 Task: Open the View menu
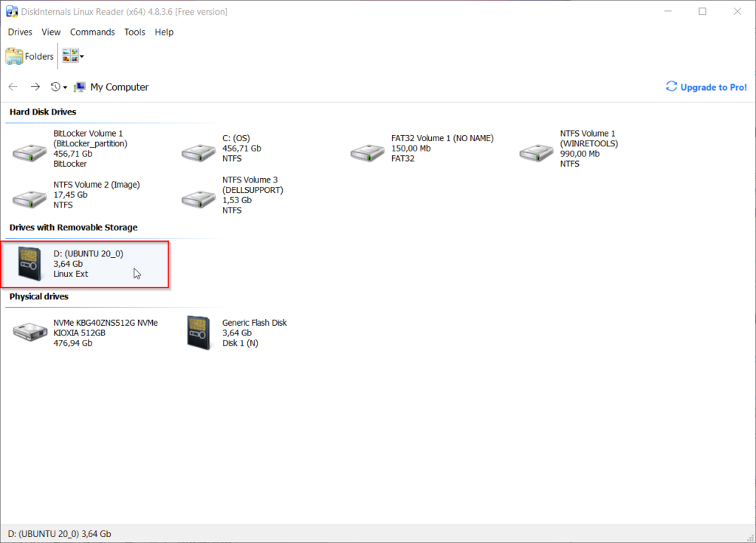51,32
